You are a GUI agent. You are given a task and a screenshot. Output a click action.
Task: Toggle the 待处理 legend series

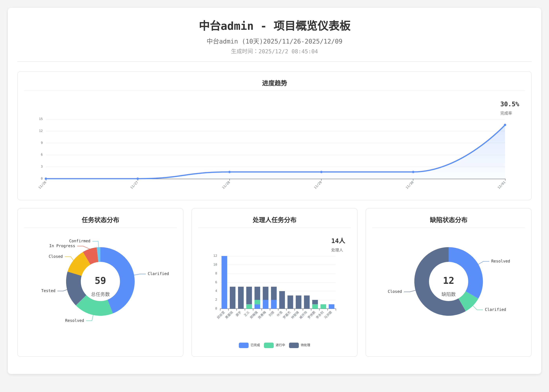tap(305, 345)
